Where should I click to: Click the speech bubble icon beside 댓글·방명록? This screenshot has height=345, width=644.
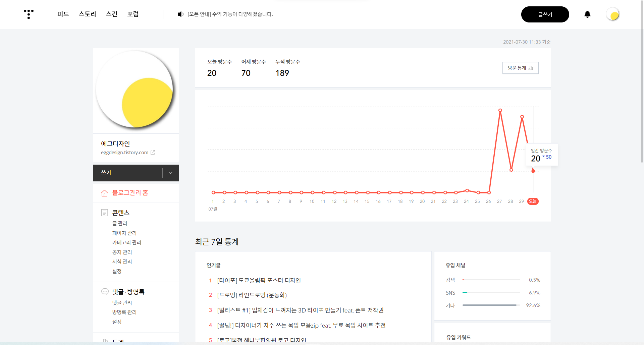coord(105,291)
